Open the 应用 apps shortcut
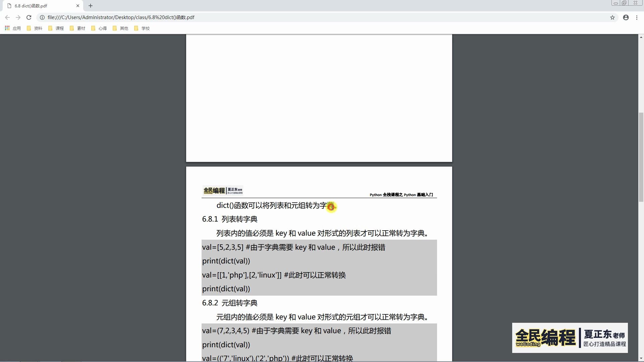This screenshot has height=362, width=644. (13, 28)
